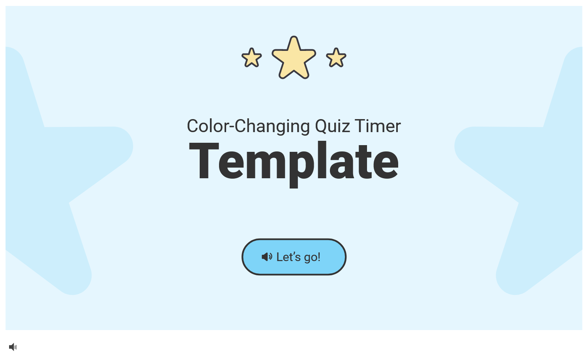The image size is (588, 364).
Task: Click the word Timer in the subtitle
Action: point(378,126)
